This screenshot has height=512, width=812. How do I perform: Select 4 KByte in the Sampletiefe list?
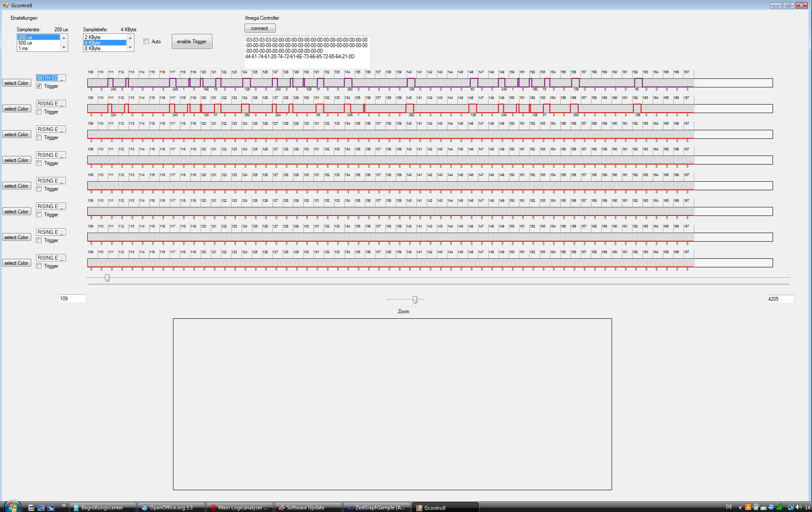105,43
